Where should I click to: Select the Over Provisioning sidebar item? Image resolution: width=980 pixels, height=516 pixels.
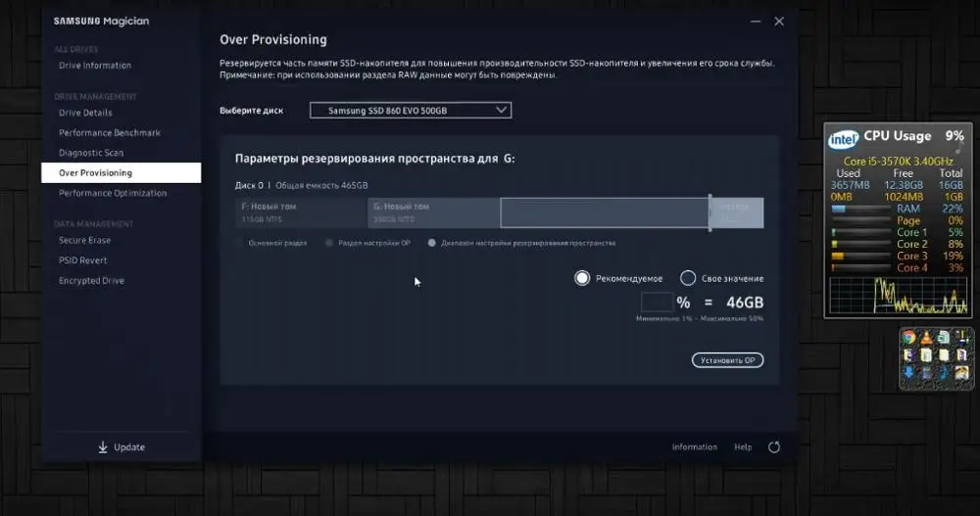coord(122,173)
